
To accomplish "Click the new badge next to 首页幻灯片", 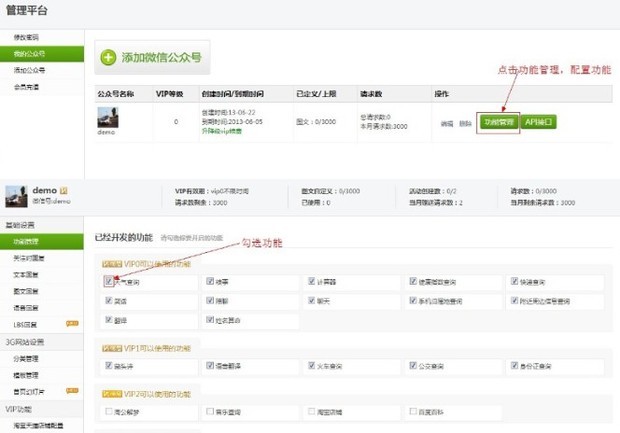I will [72, 391].
